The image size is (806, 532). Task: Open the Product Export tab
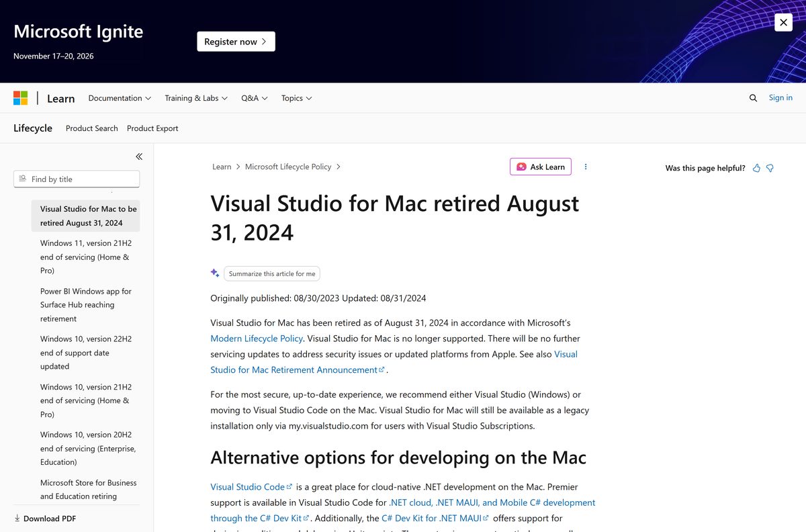[152, 128]
